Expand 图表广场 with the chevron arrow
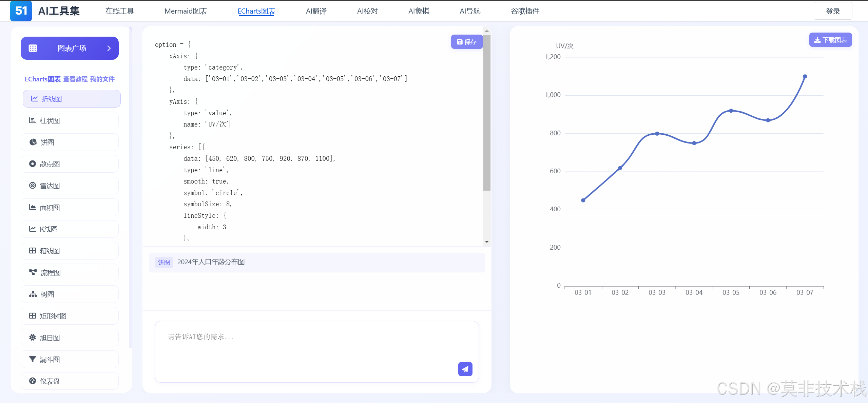Screen dimensions: 868x403 [x=109, y=48]
